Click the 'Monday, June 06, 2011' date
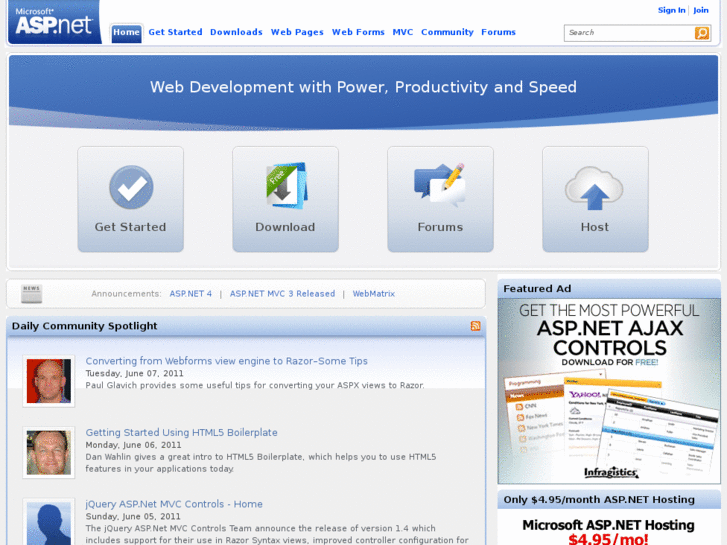 (x=133, y=445)
